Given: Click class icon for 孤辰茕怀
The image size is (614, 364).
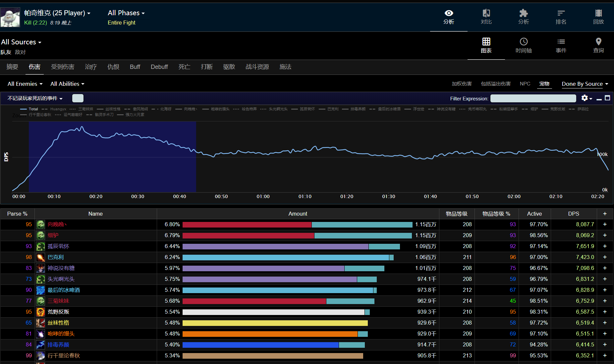Looking at the screenshot, I should 40,246.
